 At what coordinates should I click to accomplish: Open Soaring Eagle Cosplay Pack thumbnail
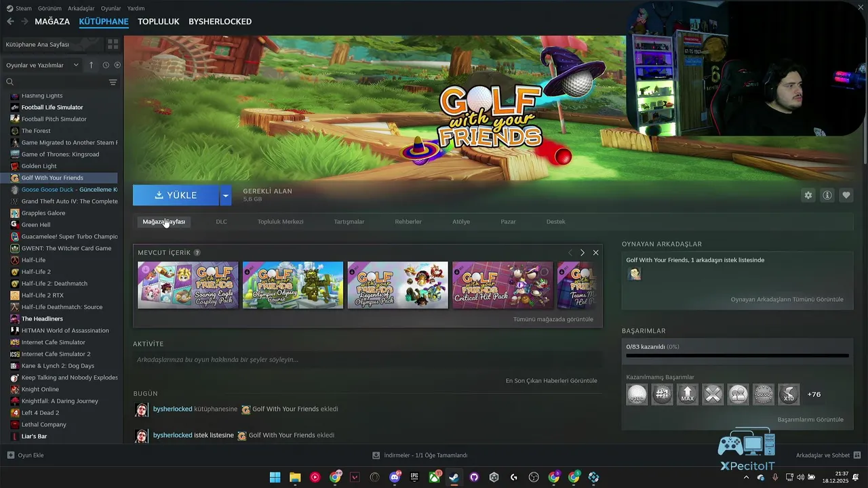[188, 285]
